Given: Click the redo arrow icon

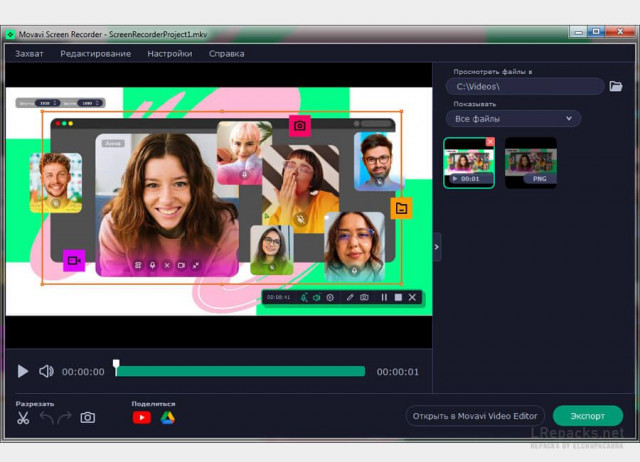Looking at the screenshot, I should tap(65, 418).
